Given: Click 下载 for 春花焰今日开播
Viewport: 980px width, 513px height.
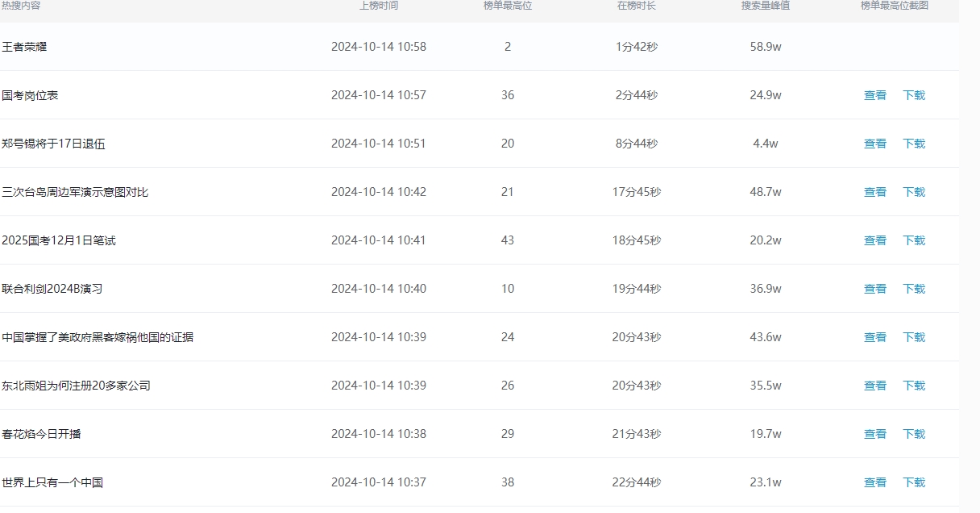Looking at the screenshot, I should click(x=914, y=434).
